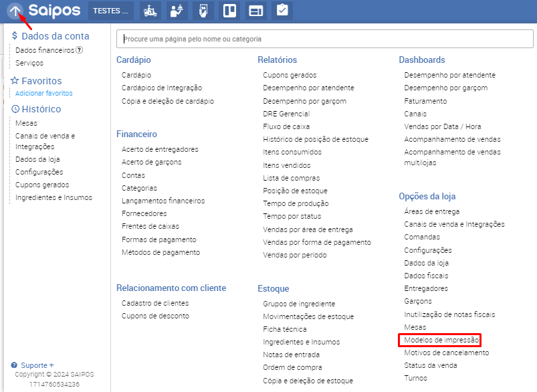This screenshot has width=537, height=392.
Task: Open Faturamento dashboard
Action: pos(425,101)
